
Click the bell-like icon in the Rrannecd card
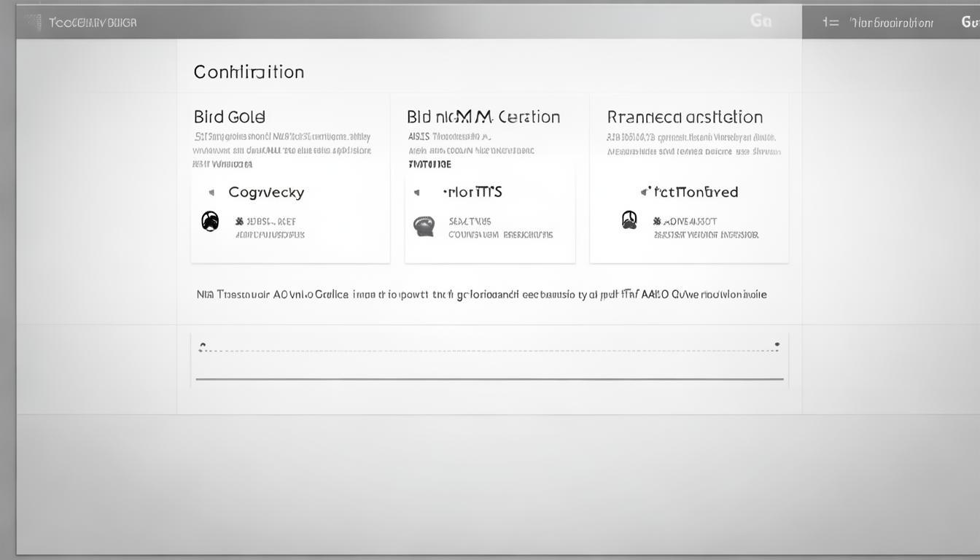pyautogui.click(x=629, y=219)
